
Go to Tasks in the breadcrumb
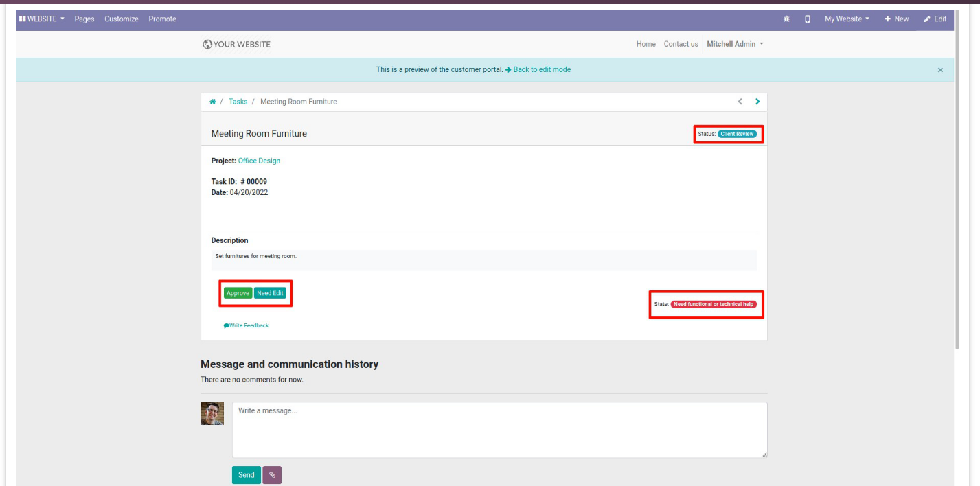(238, 102)
